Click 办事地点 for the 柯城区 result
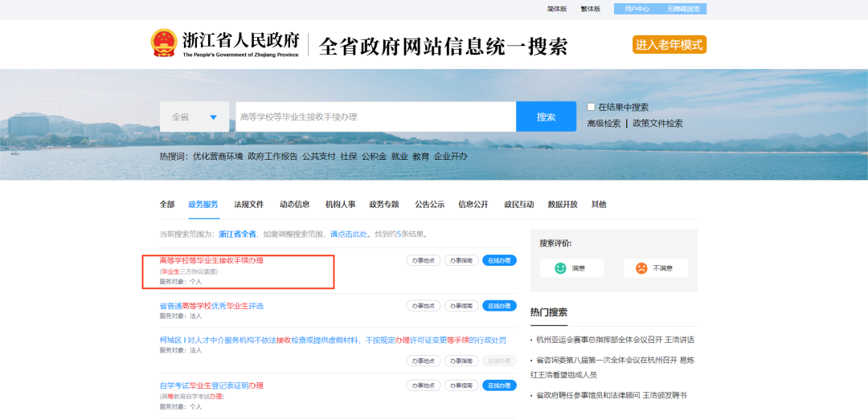The image size is (868, 420). tap(424, 361)
